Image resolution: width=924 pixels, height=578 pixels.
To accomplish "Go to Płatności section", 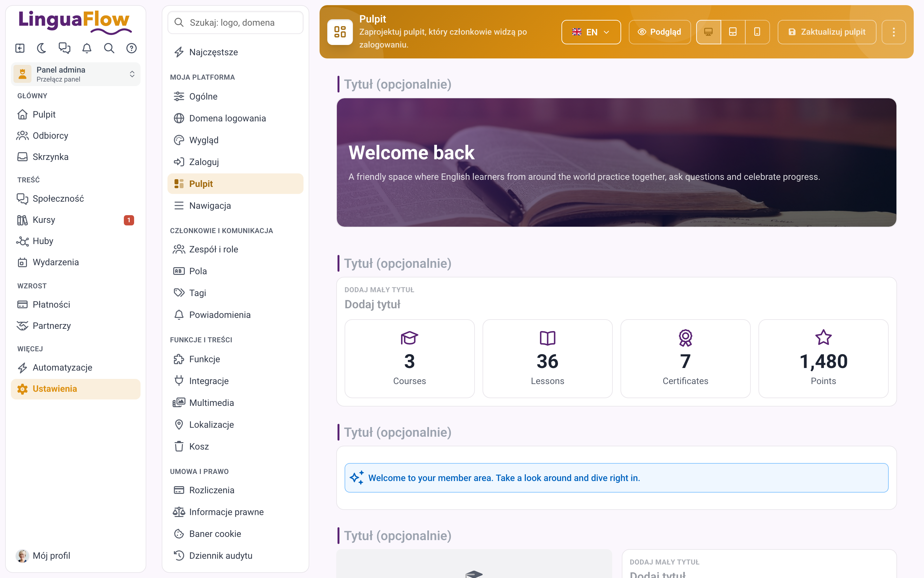I will pos(76,305).
